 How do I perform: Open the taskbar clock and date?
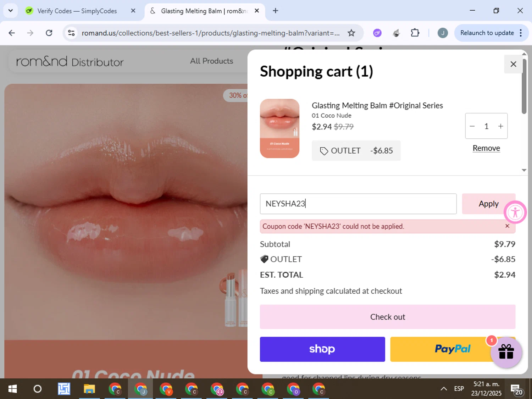[486, 389]
